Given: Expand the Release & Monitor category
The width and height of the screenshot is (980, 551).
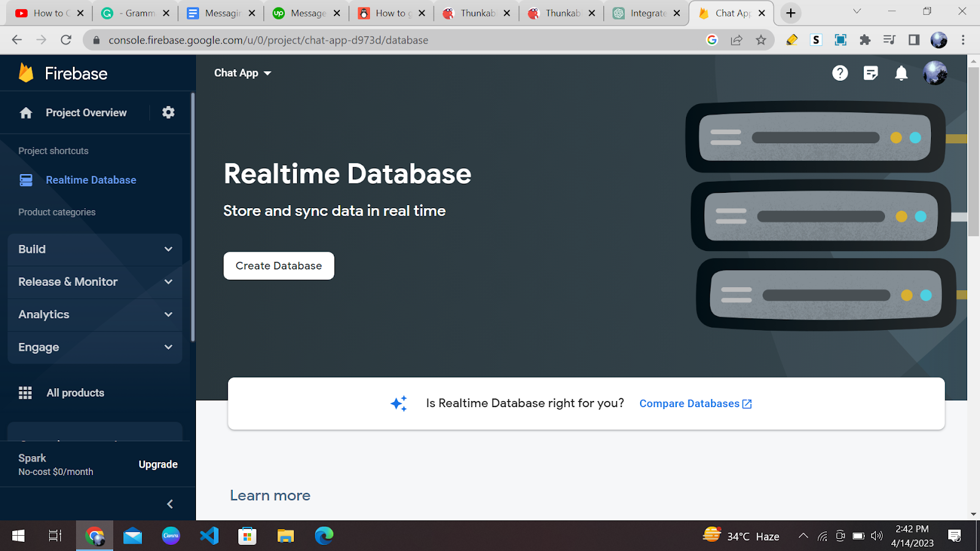Looking at the screenshot, I should [x=95, y=282].
